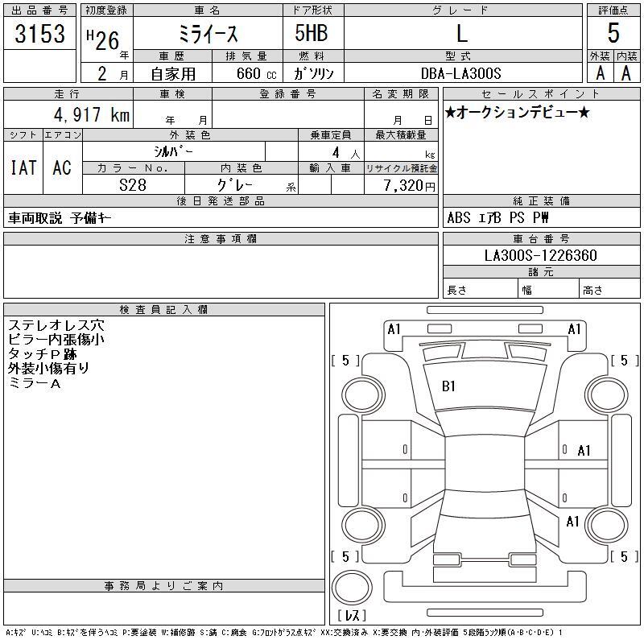The width and height of the screenshot is (644, 644).
Task: Select the 後日発送部品 header
Action: coord(221,200)
